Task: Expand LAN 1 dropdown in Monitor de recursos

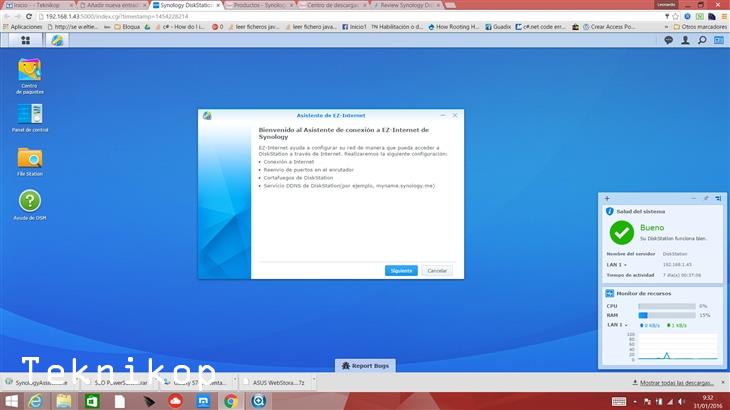Action: pyautogui.click(x=618, y=324)
